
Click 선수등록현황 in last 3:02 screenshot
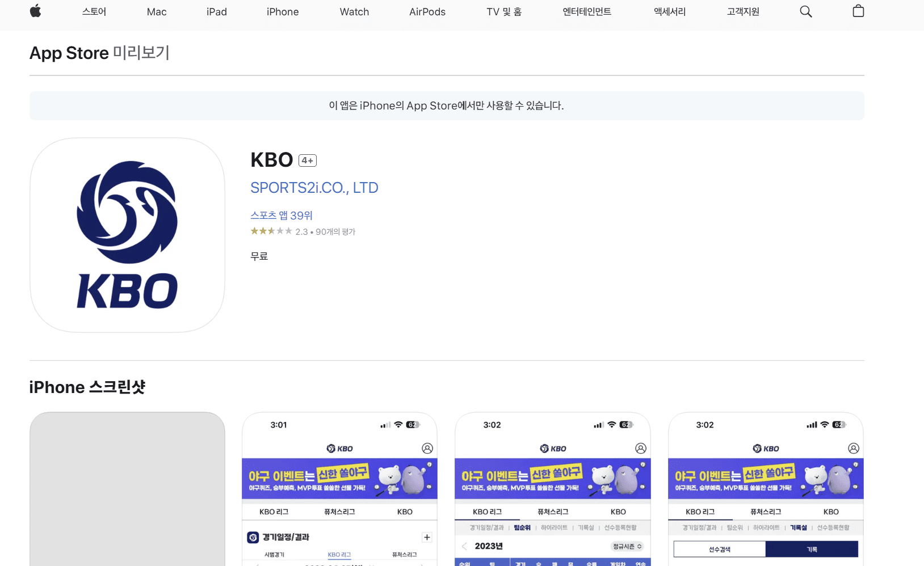coord(833,527)
